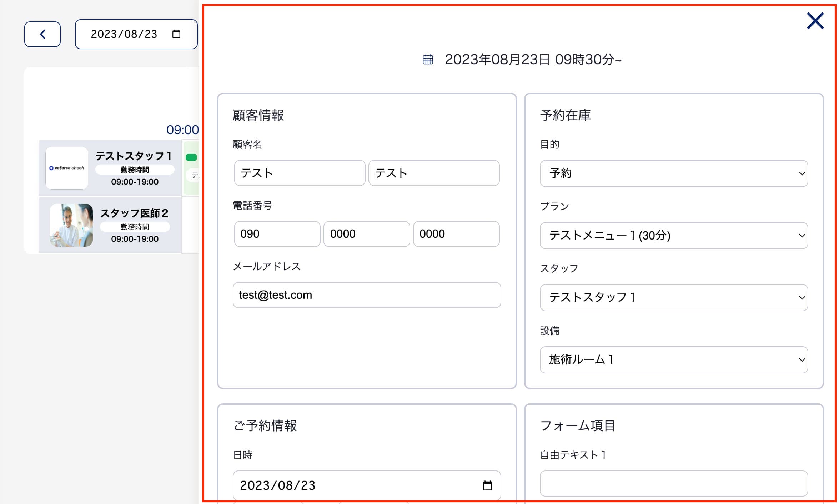Click the ご予約情報 section heading

(x=265, y=425)
